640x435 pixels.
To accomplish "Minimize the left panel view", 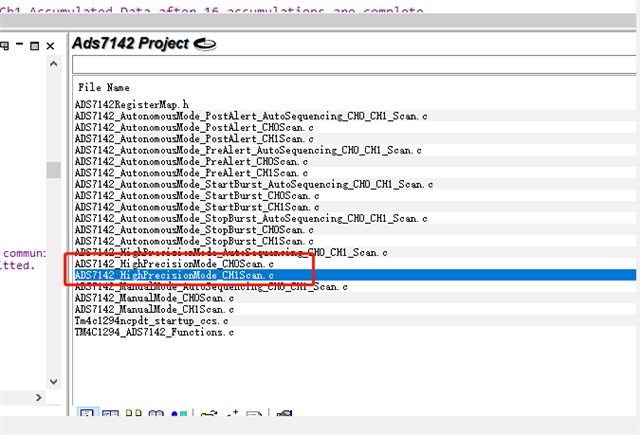I will pyautogui.click(x=19, y=44).
